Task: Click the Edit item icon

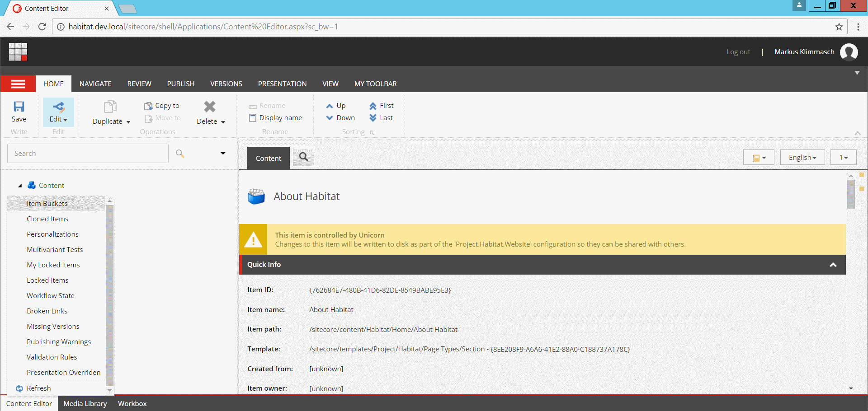Action: pyautogui.click(x=59, y=107)
